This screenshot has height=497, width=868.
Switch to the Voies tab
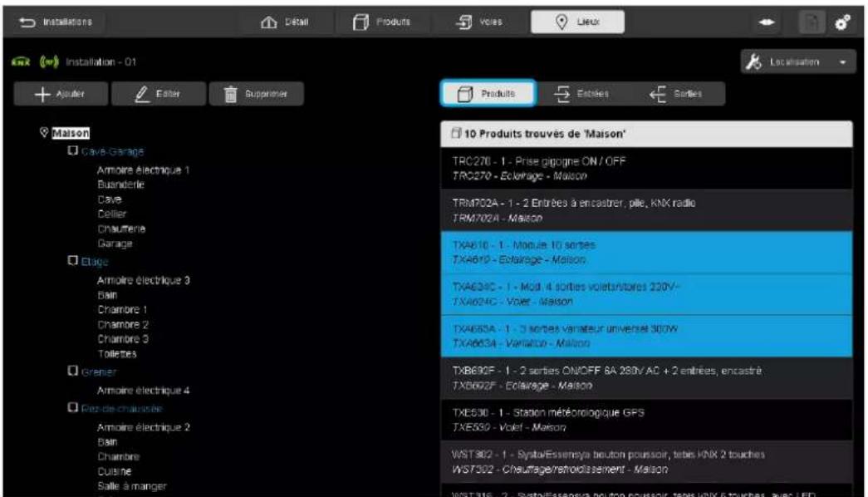[x=478, y=22]
